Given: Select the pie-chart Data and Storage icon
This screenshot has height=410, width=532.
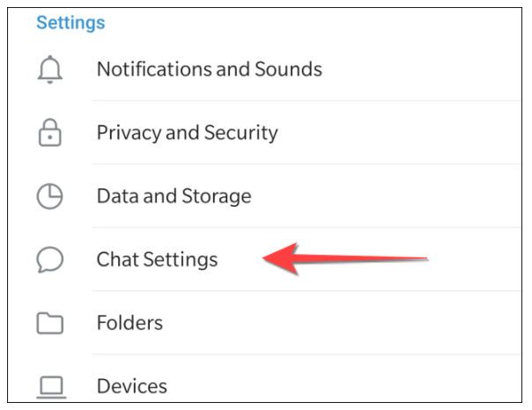Looking at the screenshot, I should (51, 196).
